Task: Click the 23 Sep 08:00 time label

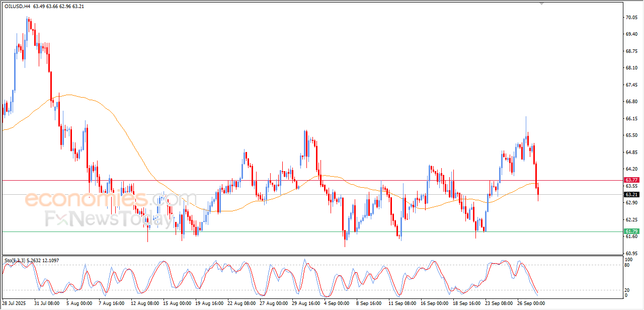Action: 499,304
